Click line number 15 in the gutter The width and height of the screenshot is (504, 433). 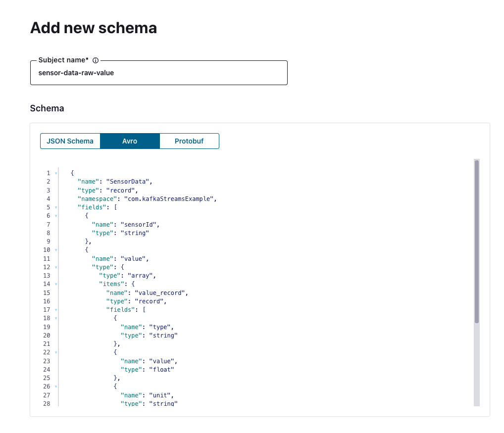[47, 293]
